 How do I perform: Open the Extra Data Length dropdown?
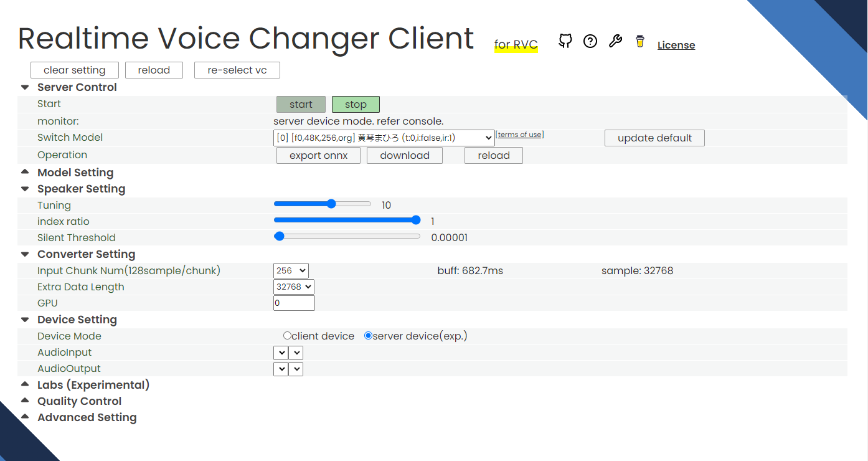pyautogui.click(x=293, y=287)
